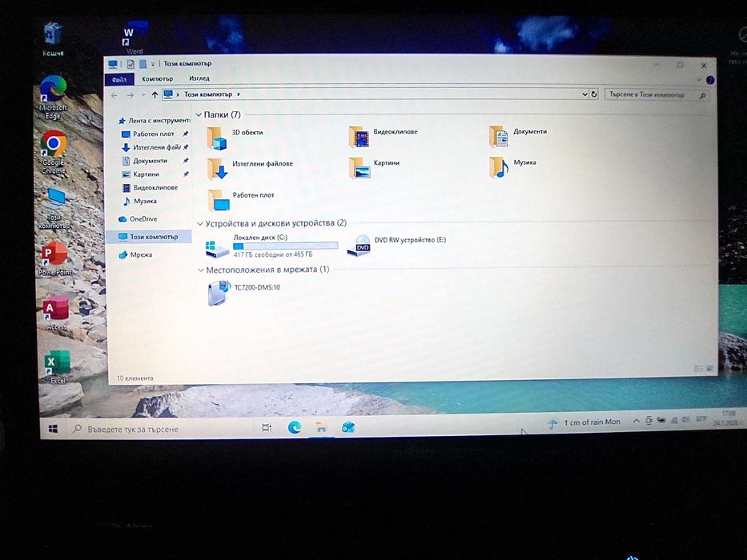Open the Word desktop shortcut

134,38
